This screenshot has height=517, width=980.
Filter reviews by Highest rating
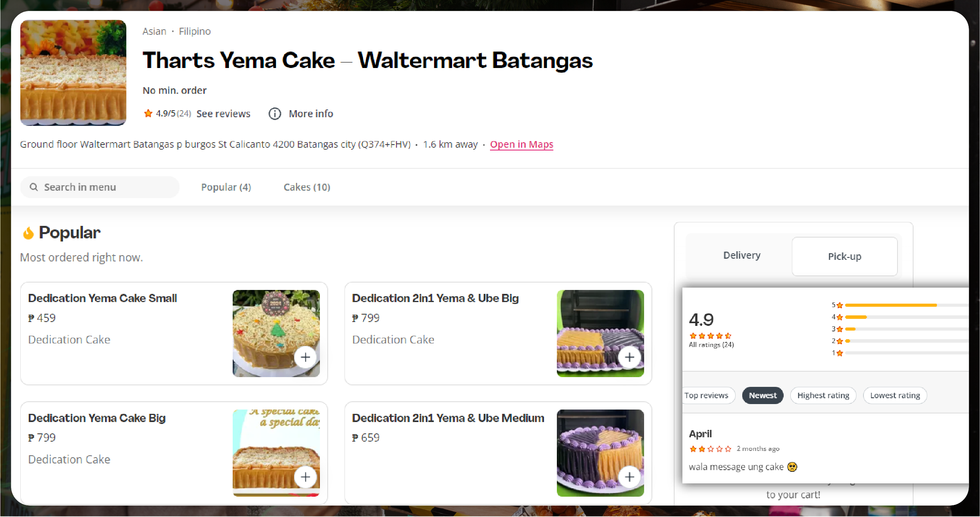pos(823,395)
